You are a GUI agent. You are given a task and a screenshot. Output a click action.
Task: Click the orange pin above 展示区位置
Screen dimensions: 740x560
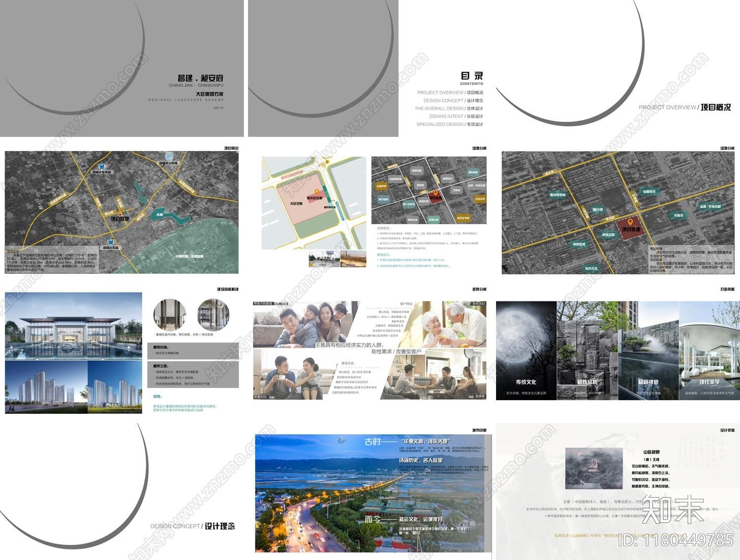click(316, 192)
